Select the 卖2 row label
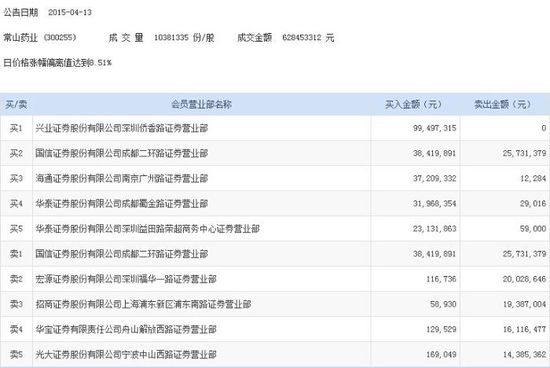Image resolution: width=550 pixels, height=368 pixels. coord(16,279)
